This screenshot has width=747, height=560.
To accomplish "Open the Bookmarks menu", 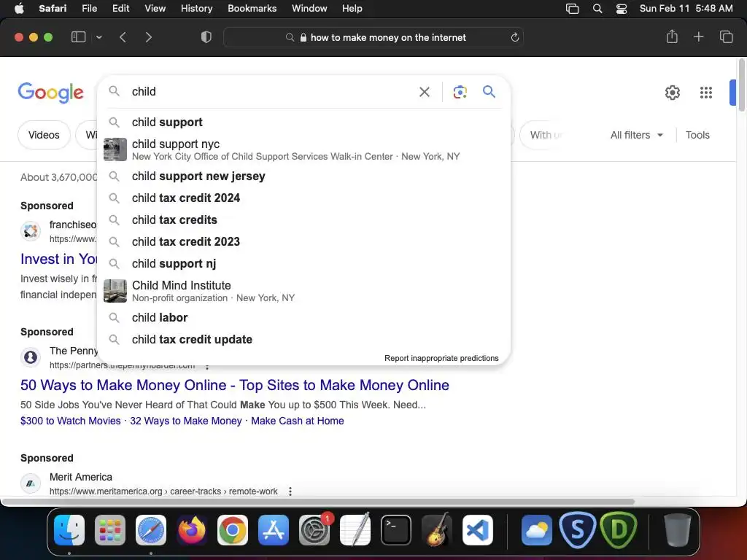I will point(252,9).
